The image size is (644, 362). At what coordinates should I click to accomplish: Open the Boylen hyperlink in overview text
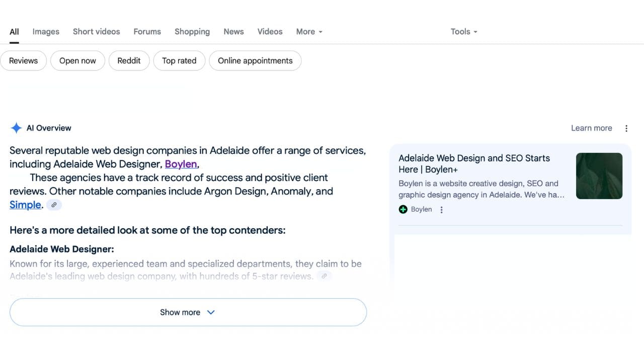(181, 164)
